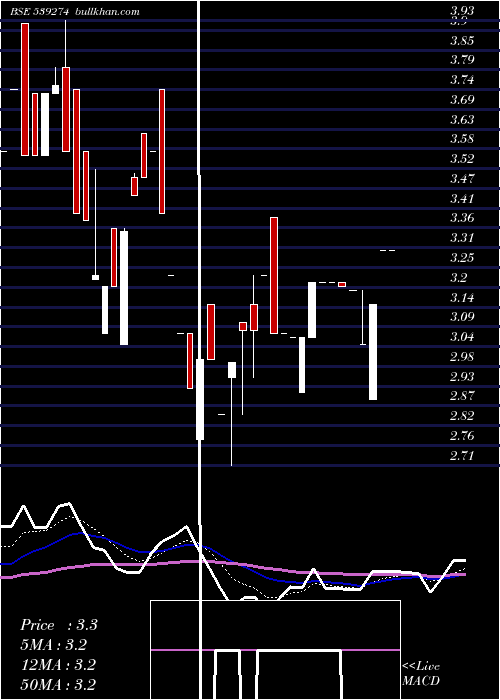Select the 2.87 price axis label

[x=462, y=396]
